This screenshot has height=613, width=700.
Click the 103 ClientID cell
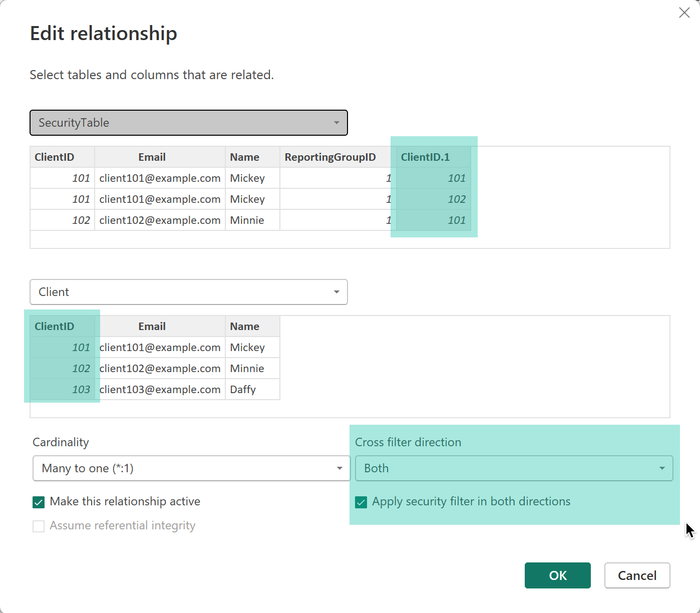pos(63,389)
